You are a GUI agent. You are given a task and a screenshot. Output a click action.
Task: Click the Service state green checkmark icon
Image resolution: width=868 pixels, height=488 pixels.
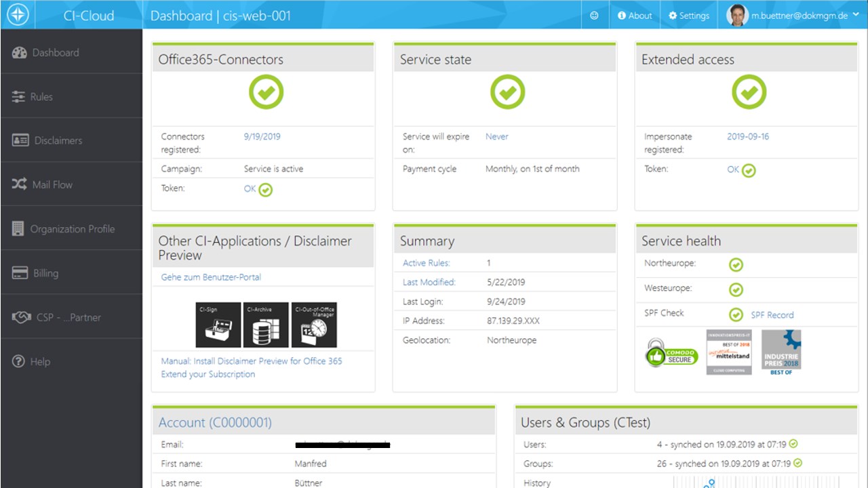(507, 92)
